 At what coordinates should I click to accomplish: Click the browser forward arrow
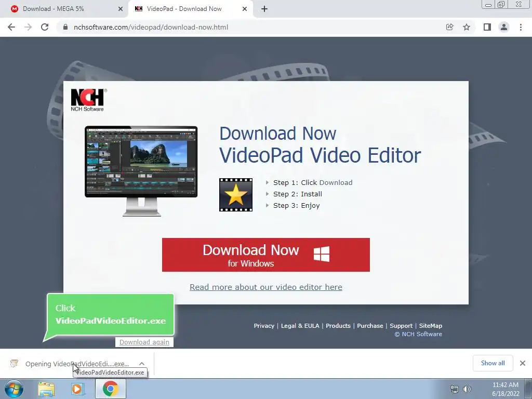(x=28, y=27)
